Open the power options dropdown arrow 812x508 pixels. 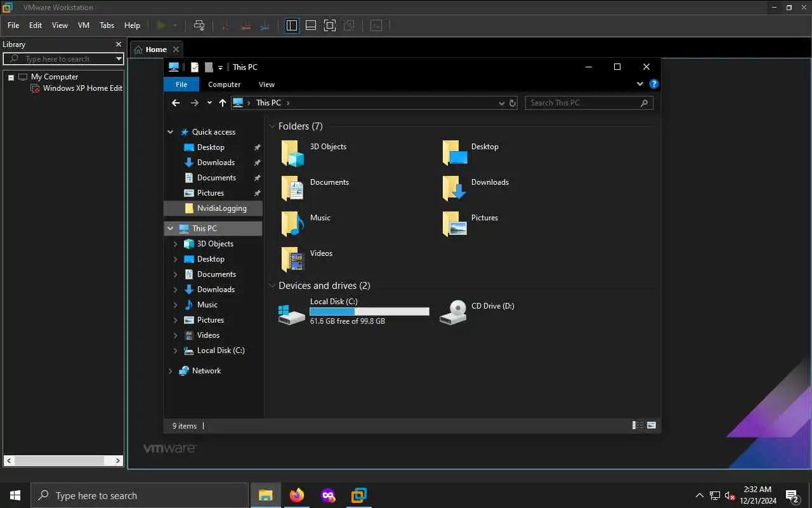pyautogui.click(x=175, y=25)
